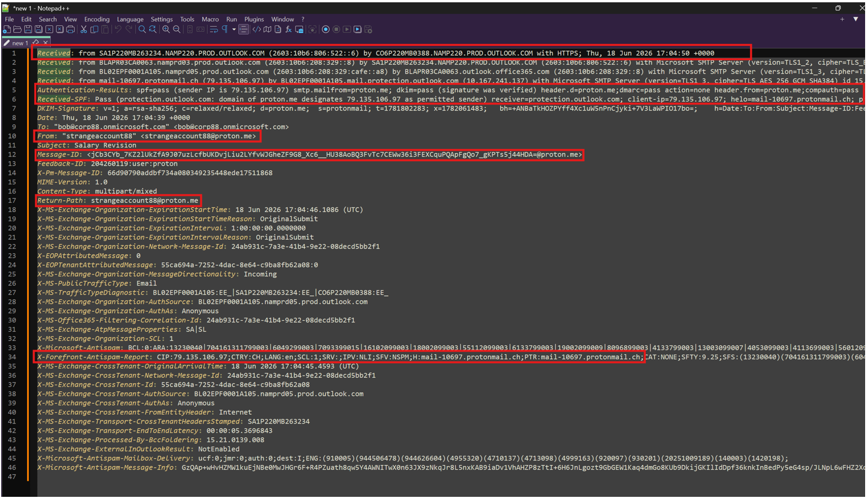868x498 pixels.
Task: Toggle synchronized vertical scrolling icon
Action: [190, 29]
